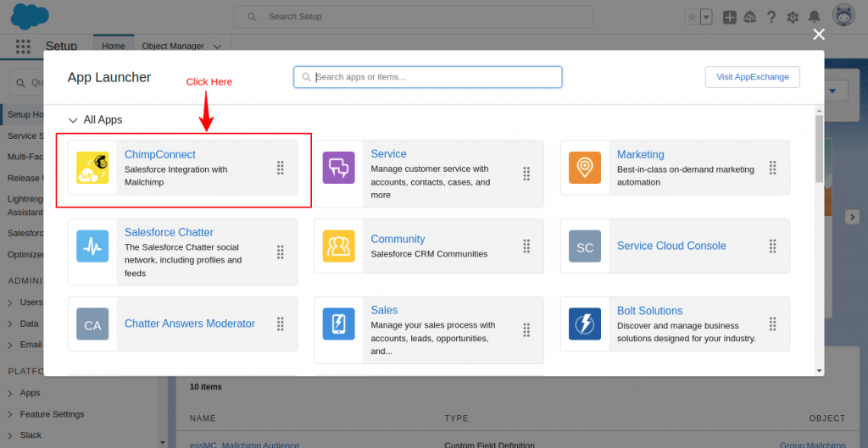
Task: Open the Sales app lightning phone icon
Action: 338,324
